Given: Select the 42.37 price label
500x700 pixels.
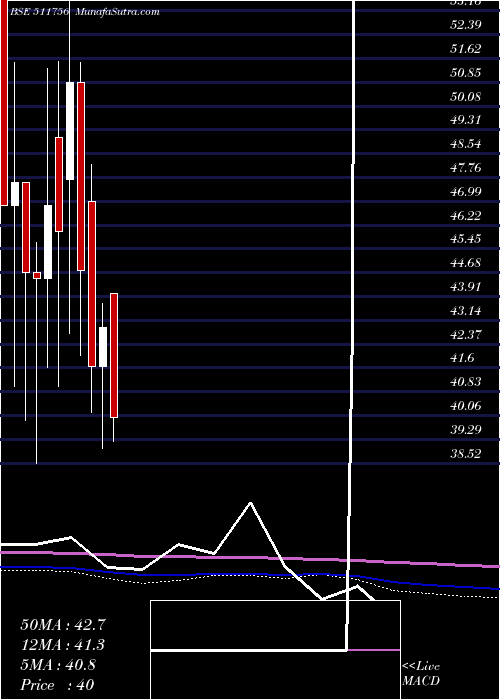Looking at the screenshot, I should [x=466, y=335].
